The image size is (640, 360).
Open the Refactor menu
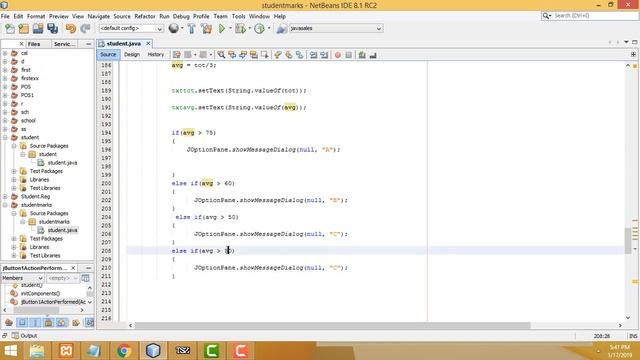(x=145, y=16)
